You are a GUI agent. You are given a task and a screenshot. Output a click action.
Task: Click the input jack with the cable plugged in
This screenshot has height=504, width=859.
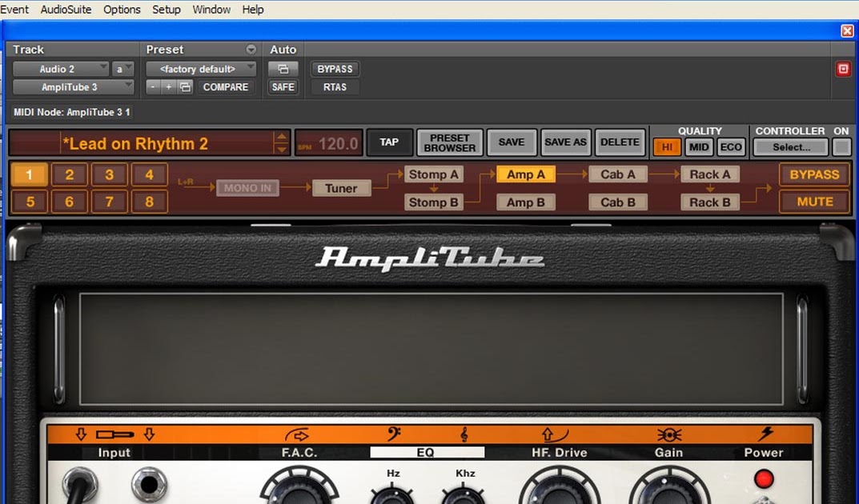click(80, 485)
